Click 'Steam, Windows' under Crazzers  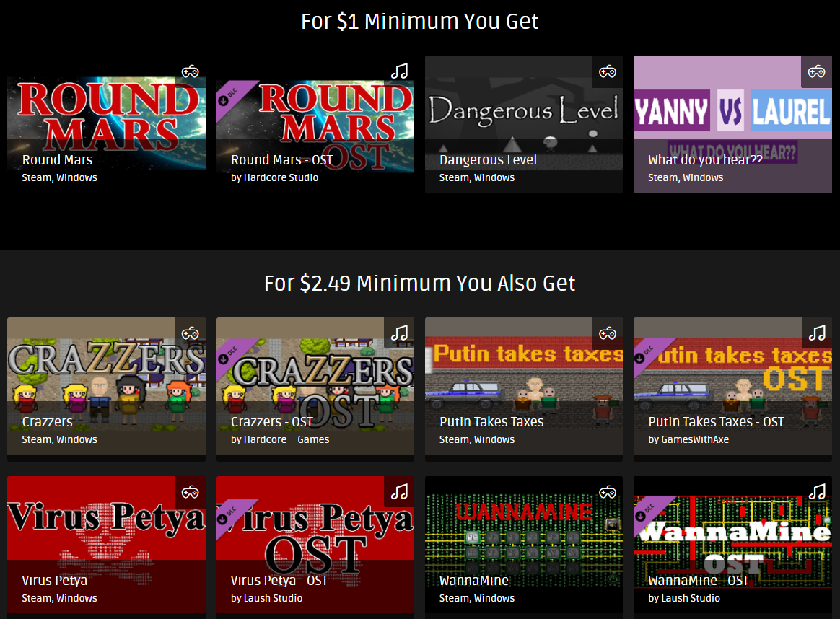[x=59, y=439]
